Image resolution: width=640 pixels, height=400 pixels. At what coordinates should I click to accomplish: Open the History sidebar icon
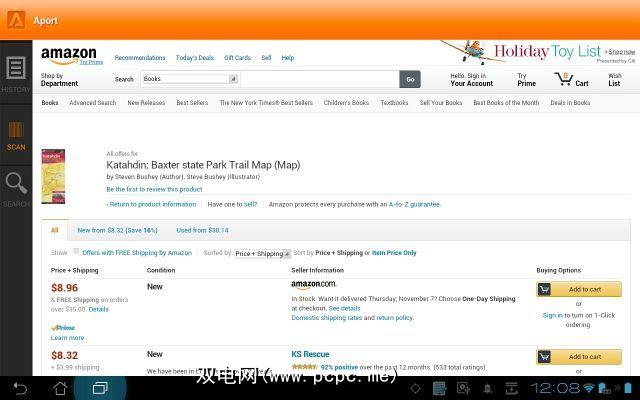click(16, 67)
